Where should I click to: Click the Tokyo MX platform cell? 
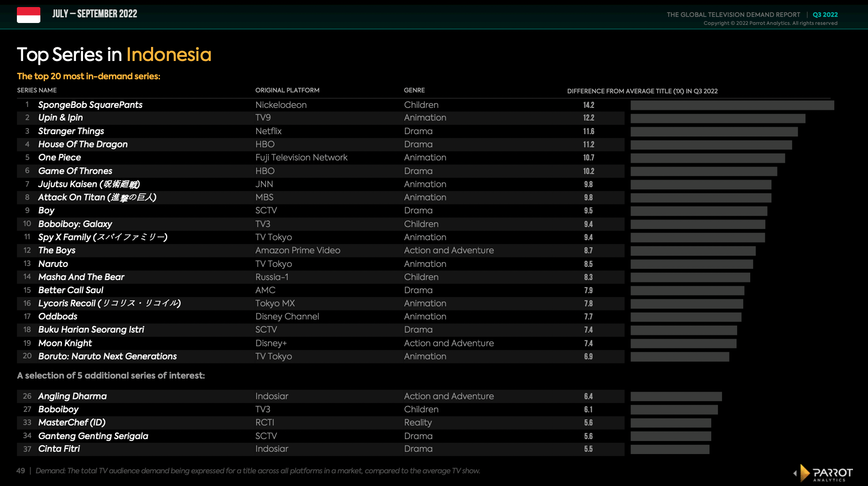pyautogui.click(x=275, y=304)
